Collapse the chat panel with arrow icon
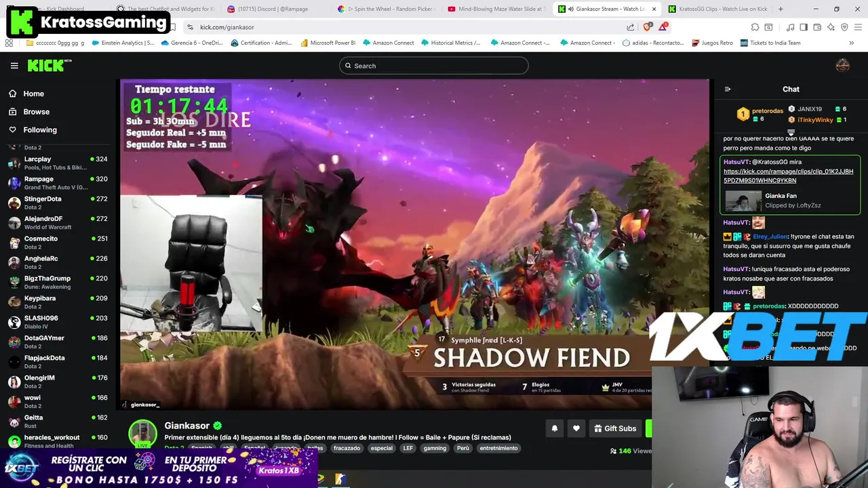868x488 pixels. 728,89
